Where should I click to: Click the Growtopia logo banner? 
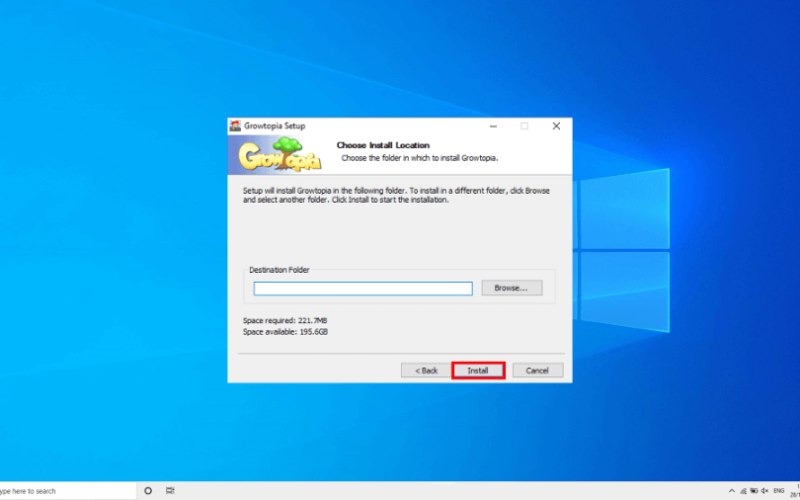[279, 155]
